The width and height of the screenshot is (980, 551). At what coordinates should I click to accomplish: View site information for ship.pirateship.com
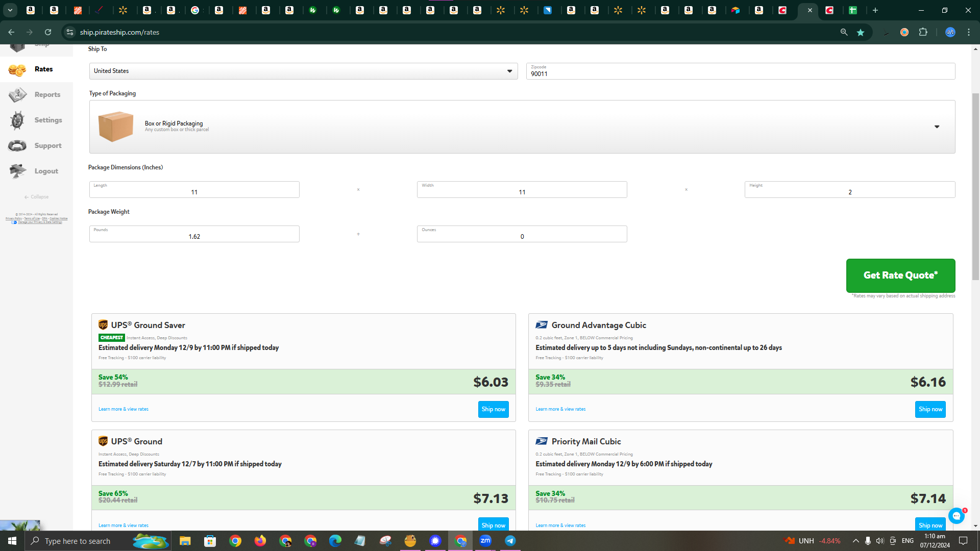point(70,32)
